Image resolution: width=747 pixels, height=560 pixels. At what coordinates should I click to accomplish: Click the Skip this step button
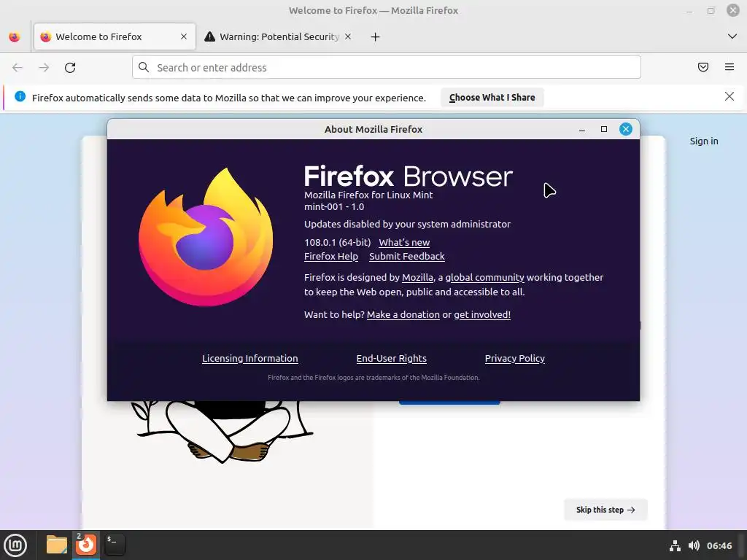coord(605,510)
